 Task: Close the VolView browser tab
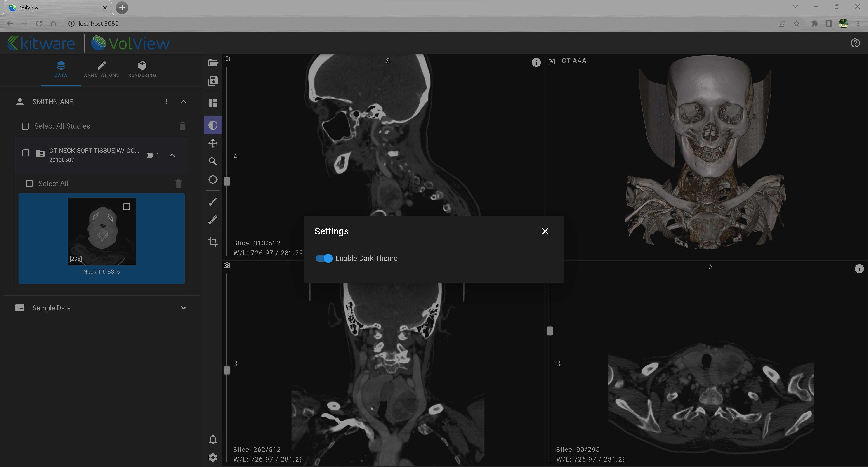point(105,7)
